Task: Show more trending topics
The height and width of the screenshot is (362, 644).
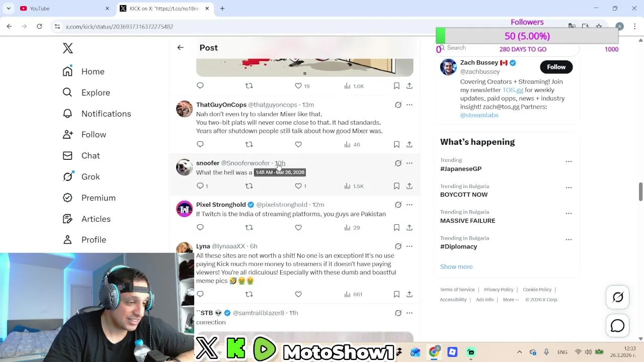Action: tap(456, 267)
